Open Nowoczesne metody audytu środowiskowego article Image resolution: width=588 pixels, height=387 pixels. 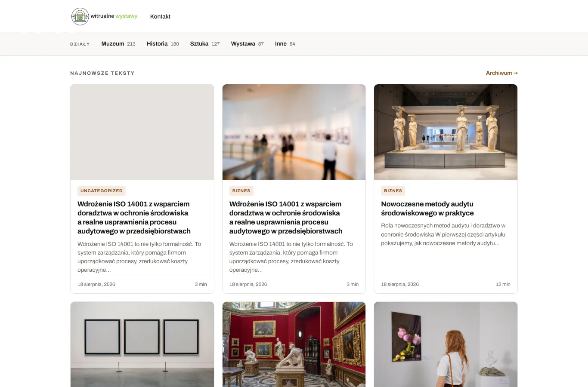pos(427,209)
